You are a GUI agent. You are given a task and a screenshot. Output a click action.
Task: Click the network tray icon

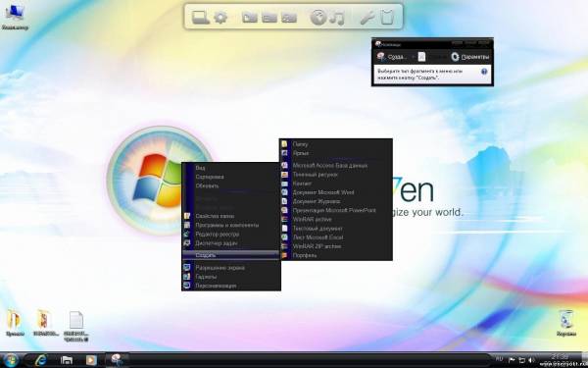pos(521,360)
